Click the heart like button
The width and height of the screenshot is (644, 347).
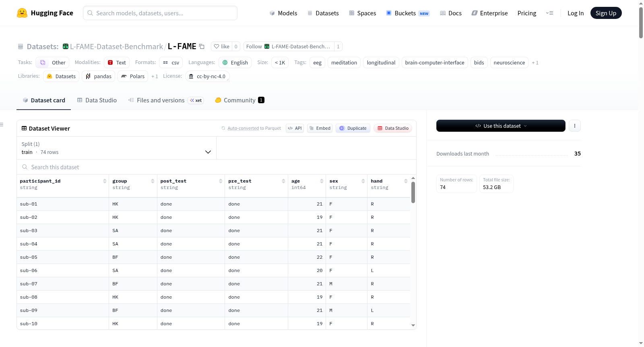[x=221, y=46]
